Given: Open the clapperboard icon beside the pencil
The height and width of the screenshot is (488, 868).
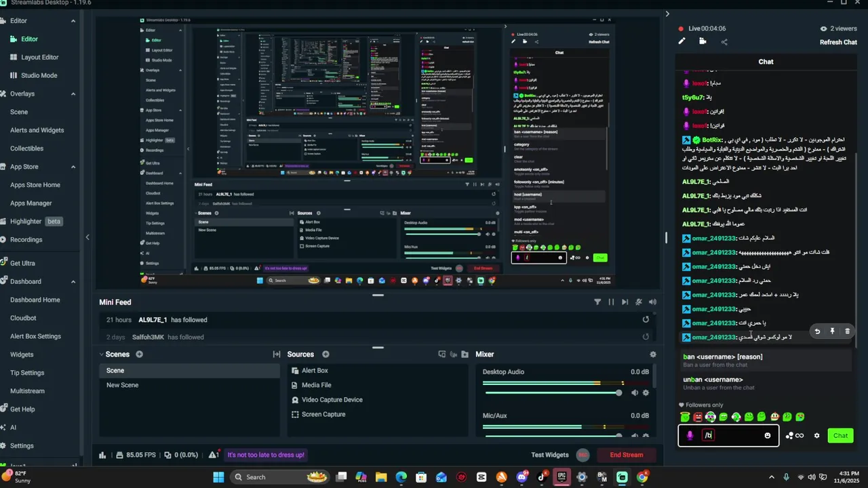Looking at the screenshot, I should click(x=703, y=41).
